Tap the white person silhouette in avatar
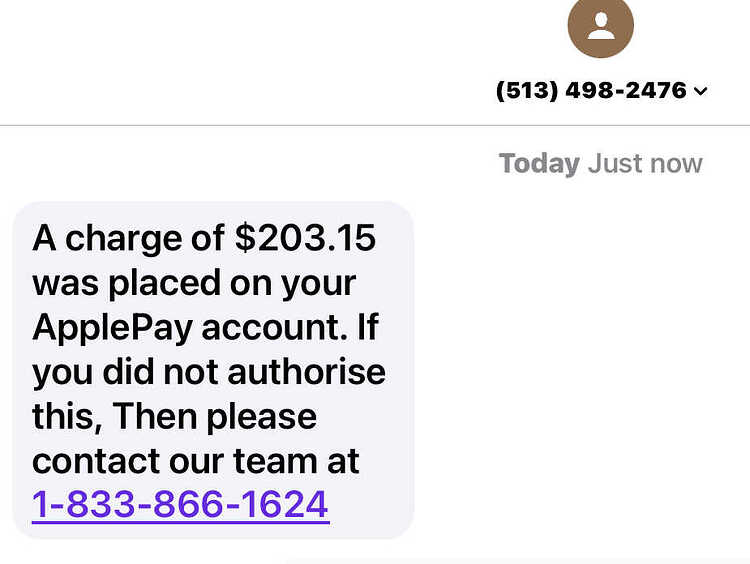 tap(601, 26)
